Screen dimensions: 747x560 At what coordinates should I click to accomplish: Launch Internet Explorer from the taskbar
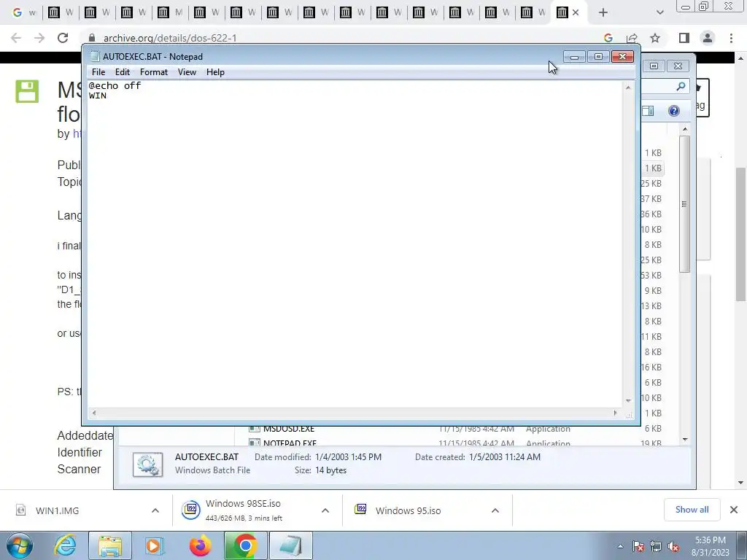pos(65,546)
